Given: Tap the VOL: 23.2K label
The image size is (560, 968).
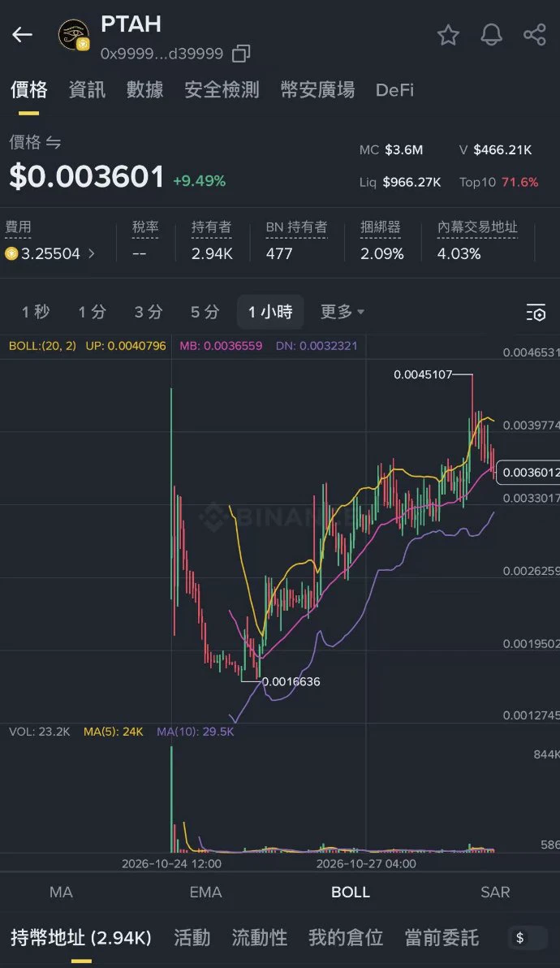Looking at the screenshot, I should pos(40,732).
